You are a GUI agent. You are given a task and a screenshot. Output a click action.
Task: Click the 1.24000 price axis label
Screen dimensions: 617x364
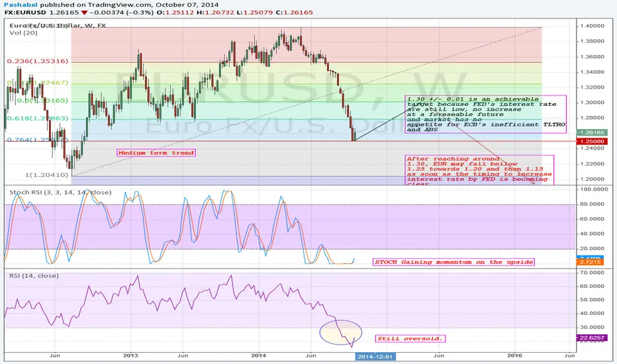tap(592, 149)
